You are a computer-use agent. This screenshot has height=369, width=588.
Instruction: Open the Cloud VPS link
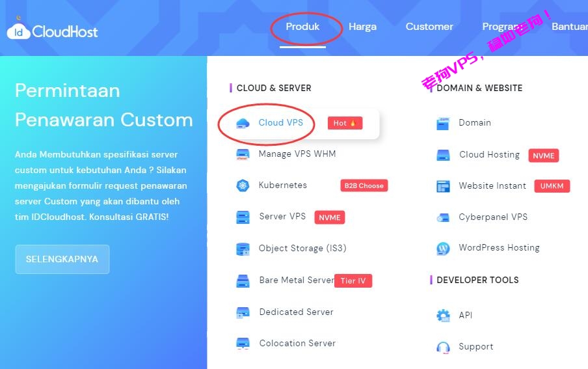coord(281,123)
